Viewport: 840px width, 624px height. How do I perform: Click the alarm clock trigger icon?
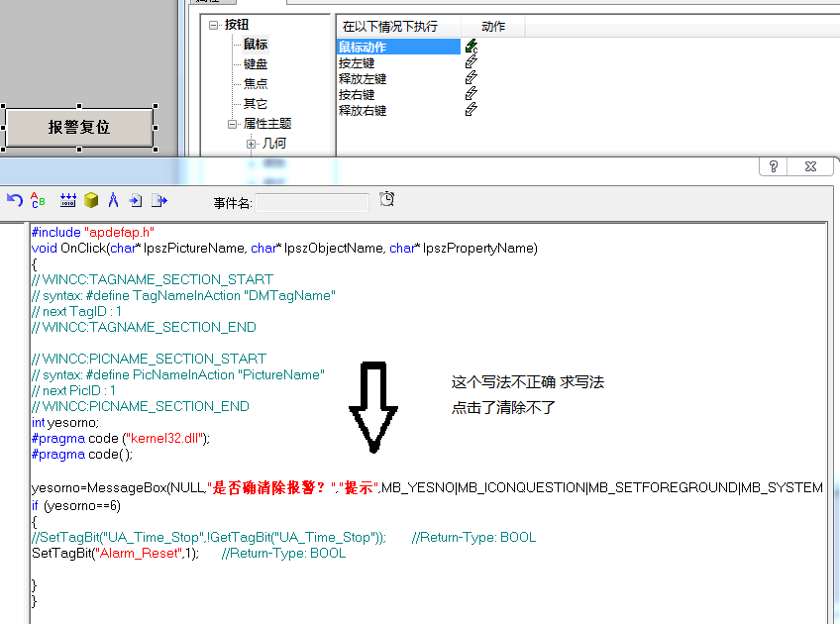point(386,199)
